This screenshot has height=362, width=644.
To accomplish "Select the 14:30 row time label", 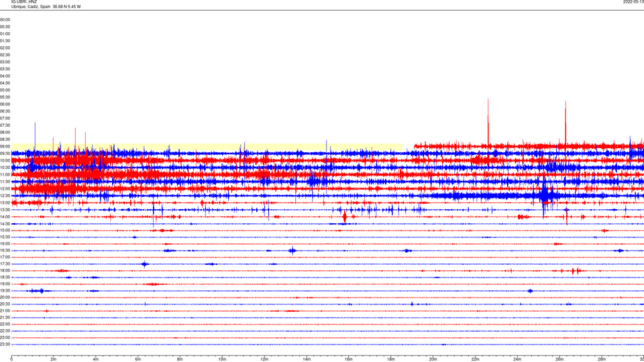I will click(5, 224).
